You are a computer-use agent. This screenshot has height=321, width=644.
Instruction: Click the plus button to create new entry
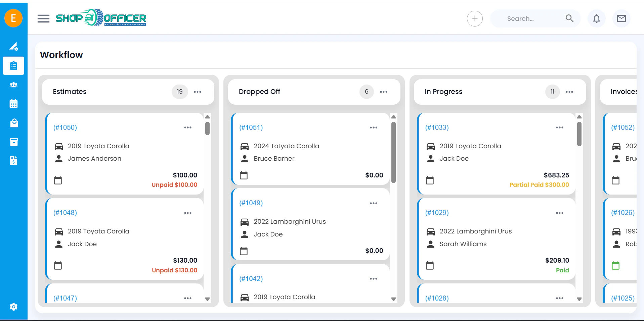click(474, 18)
